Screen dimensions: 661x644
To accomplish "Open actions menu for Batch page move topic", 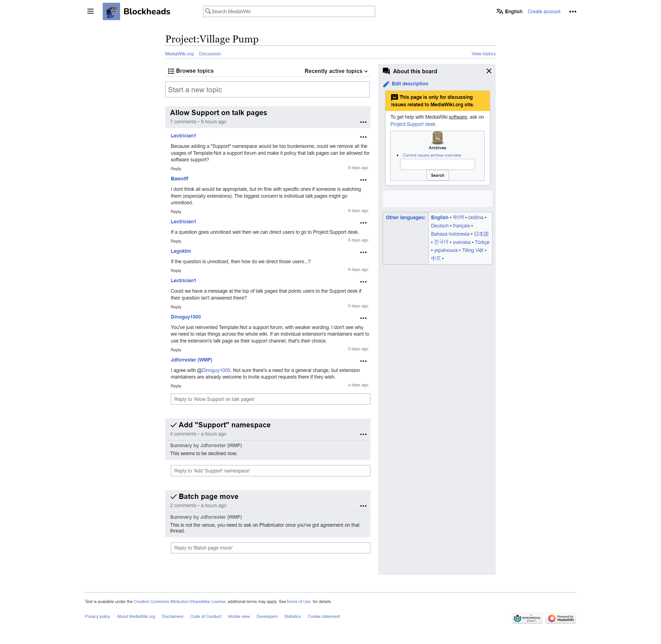I will [x=363, y=506].
